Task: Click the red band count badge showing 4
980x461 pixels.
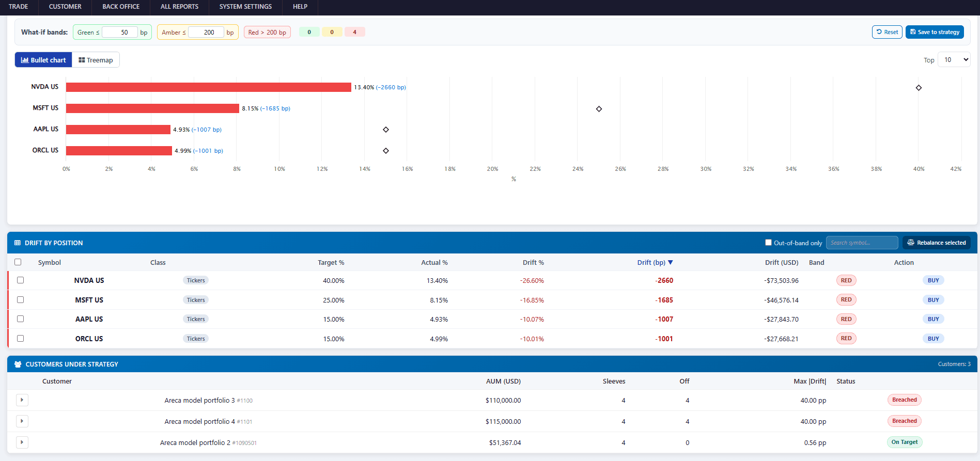Action: [x=354, y=32]
